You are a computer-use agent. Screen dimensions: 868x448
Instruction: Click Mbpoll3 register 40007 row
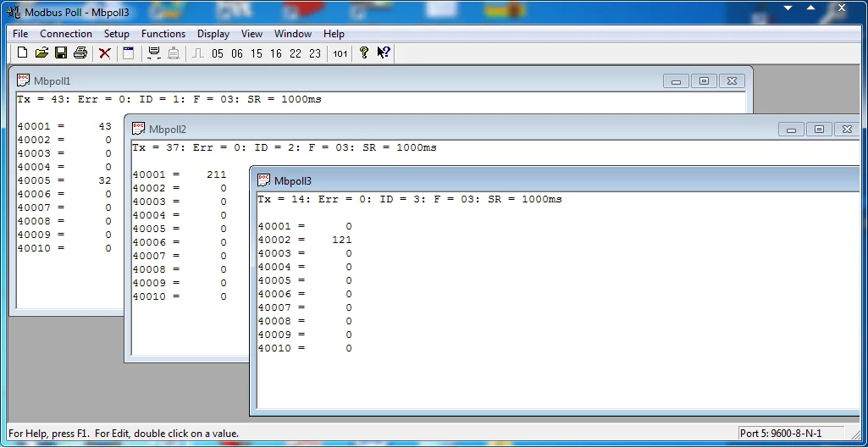pos(305,307)
